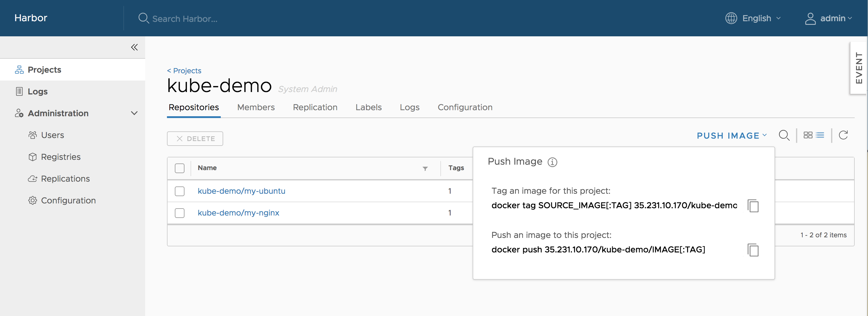Click the docker push command text
868x316 pixels.
598,250
